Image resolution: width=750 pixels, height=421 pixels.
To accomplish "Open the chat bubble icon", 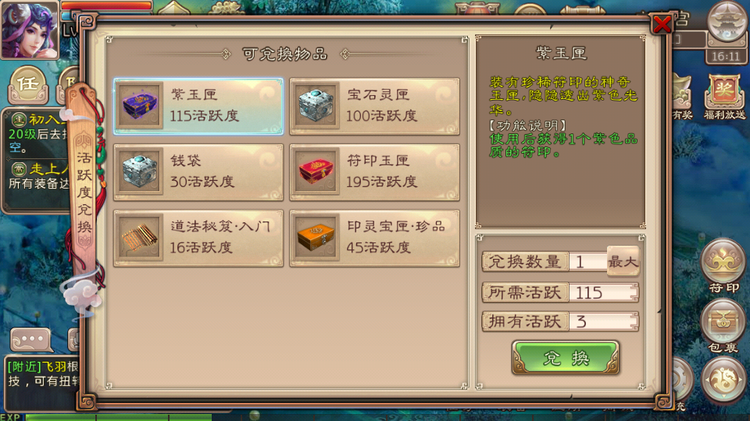I will click(x=31, y=340).
